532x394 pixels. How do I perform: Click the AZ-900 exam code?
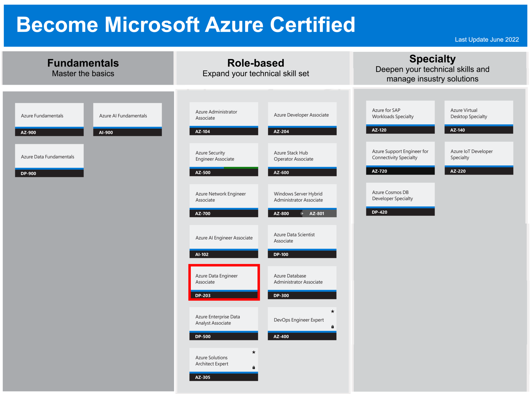pos(28,132)
